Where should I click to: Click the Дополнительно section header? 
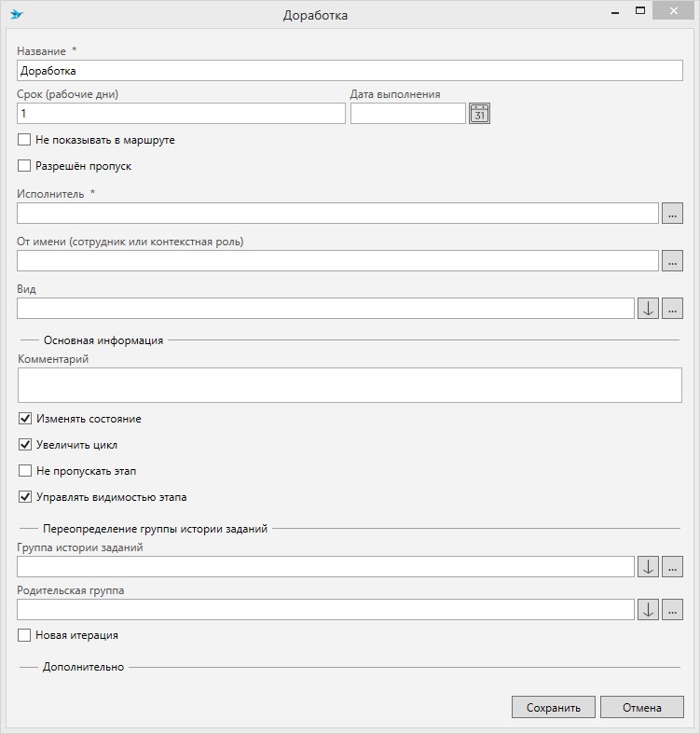(83, 667)
